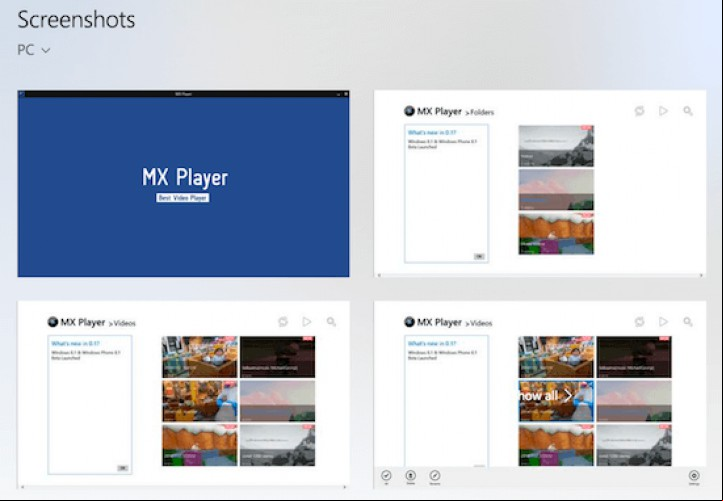
Task: Click left scroll arrow under Videos screenshot
Action: coord(23,487)
